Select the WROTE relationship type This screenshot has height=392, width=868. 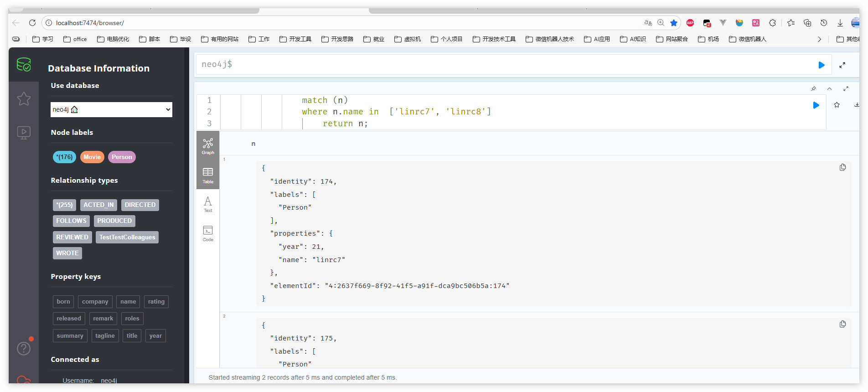tap(67, 253)
